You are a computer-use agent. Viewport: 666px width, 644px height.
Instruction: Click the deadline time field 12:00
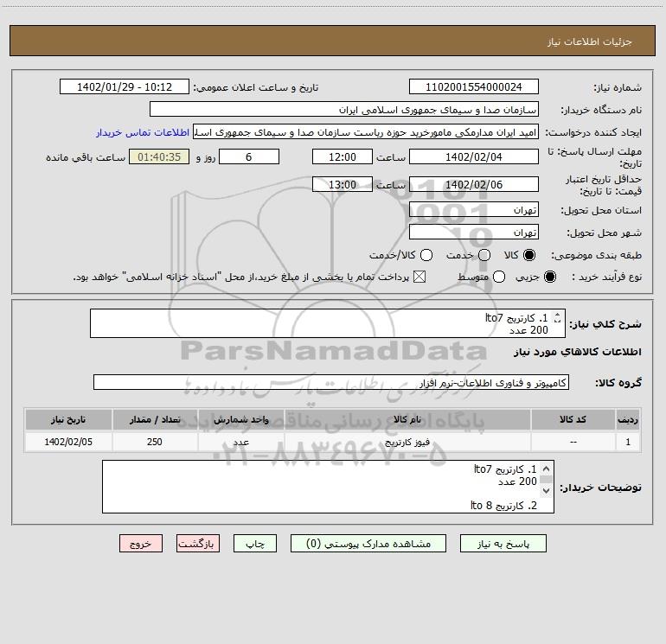pos(343,156)
